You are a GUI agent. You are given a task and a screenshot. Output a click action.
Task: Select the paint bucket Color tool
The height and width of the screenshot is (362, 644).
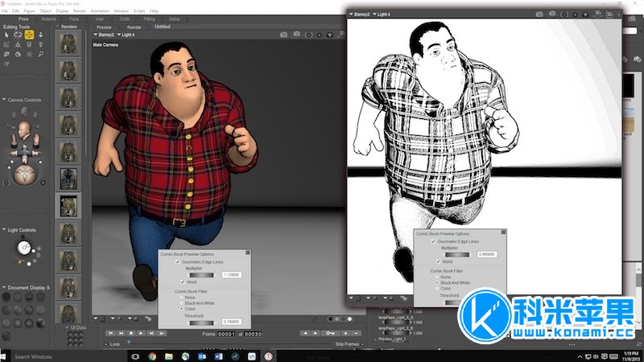click(x=18, y=54)
